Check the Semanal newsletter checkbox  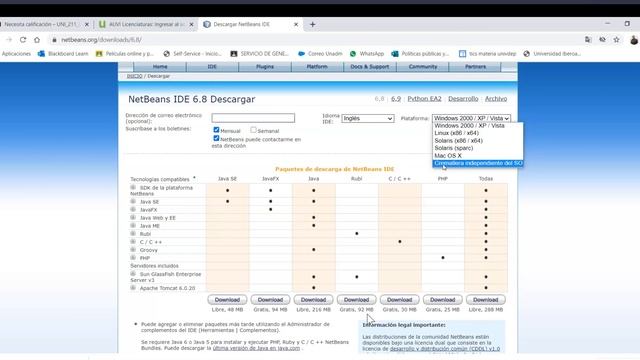point(253,130)
